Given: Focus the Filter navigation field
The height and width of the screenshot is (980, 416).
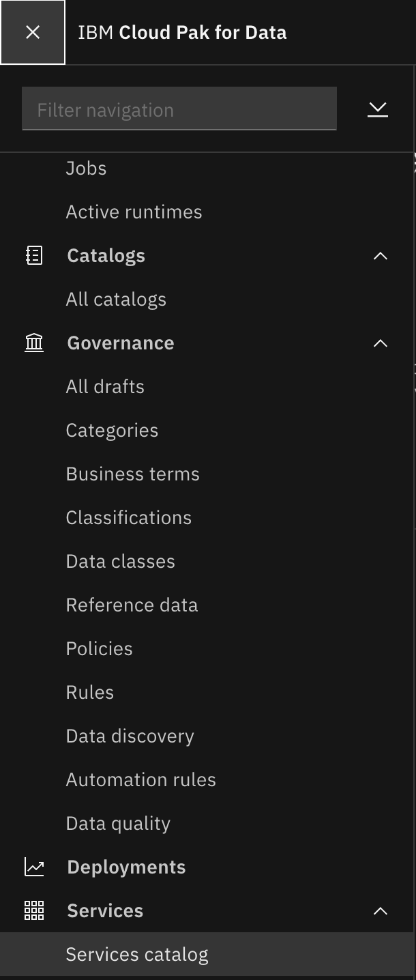Looking at the screenshot, I should pos(179,109).
